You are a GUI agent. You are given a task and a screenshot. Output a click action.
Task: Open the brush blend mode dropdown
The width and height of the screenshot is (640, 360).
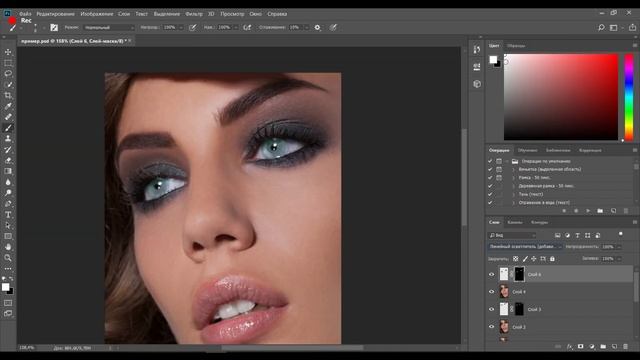point(109,27)
